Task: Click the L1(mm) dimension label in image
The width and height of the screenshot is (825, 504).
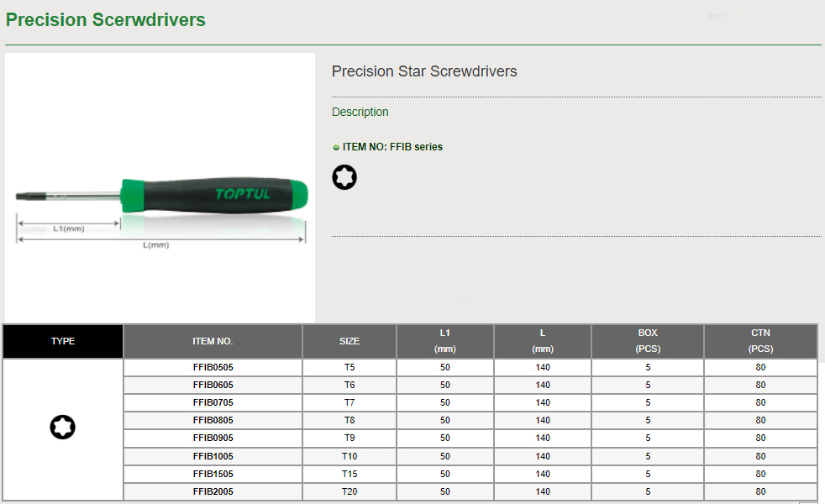Action: tap(69, 228)
